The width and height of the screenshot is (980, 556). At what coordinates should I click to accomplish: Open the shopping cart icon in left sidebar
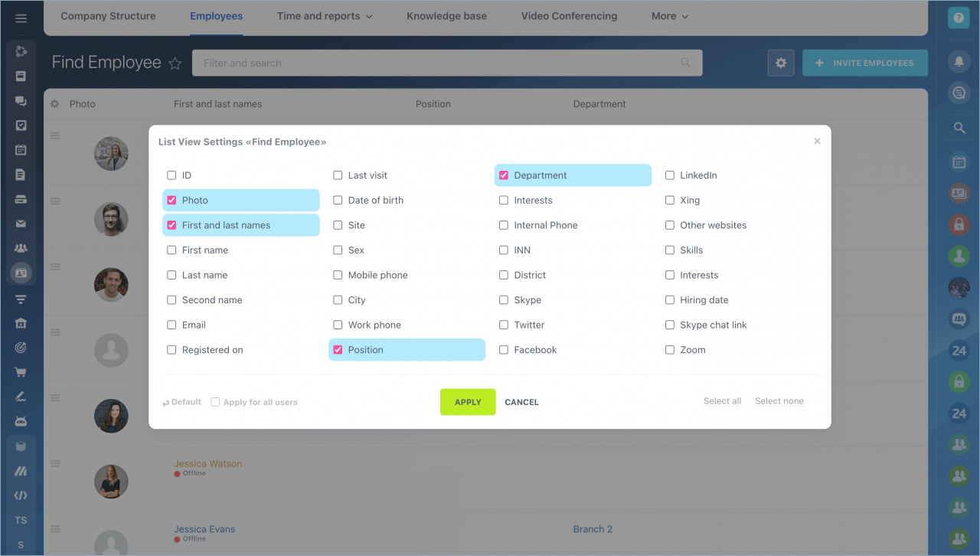[x=21, y=372]
